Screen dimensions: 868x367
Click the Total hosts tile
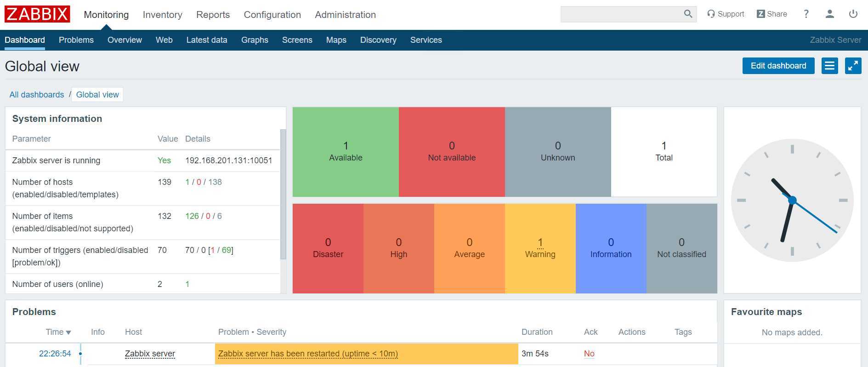coord(664,152)
